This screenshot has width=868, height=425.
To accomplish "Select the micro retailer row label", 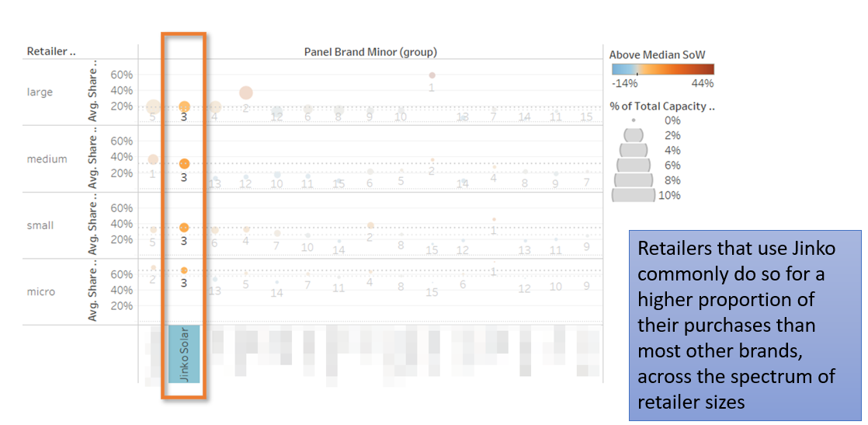I will tap(40, 291).
